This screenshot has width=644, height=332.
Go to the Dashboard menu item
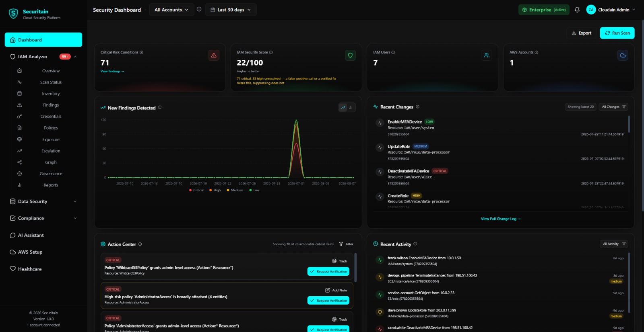43,40
